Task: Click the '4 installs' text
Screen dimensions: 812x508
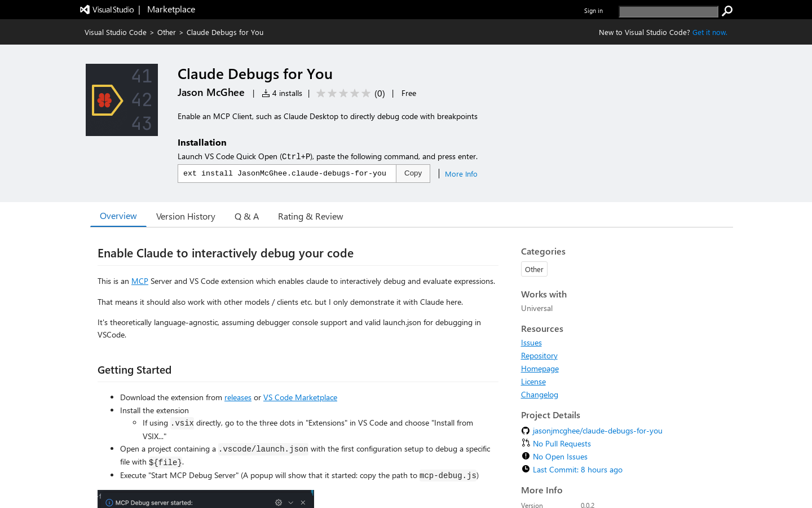Action: tap(287, 93)
